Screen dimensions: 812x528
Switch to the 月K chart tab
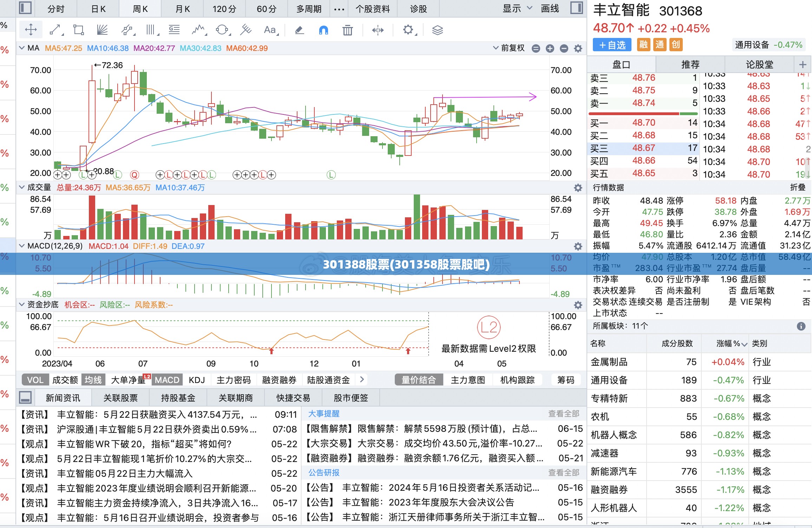click(x=183, y=9)
